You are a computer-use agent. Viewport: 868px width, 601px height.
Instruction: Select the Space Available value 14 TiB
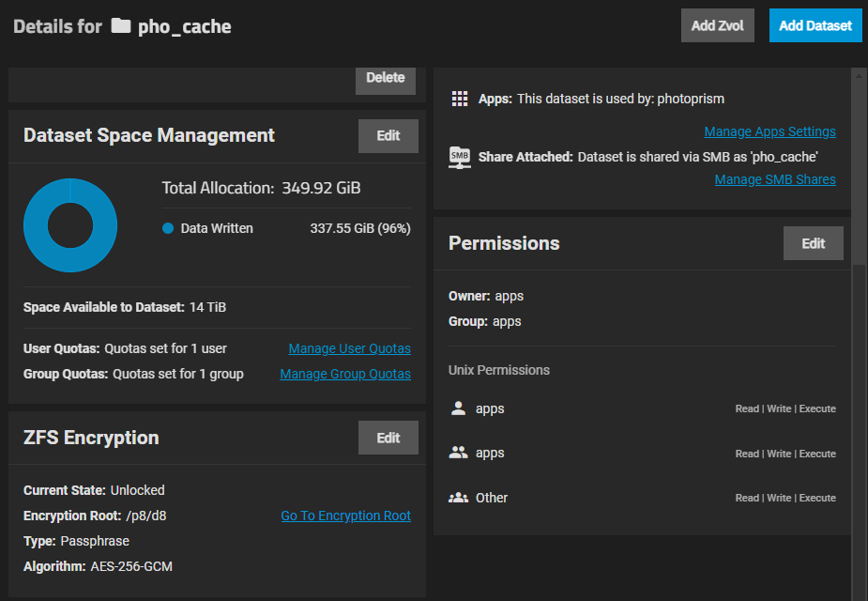click(207, 307)
